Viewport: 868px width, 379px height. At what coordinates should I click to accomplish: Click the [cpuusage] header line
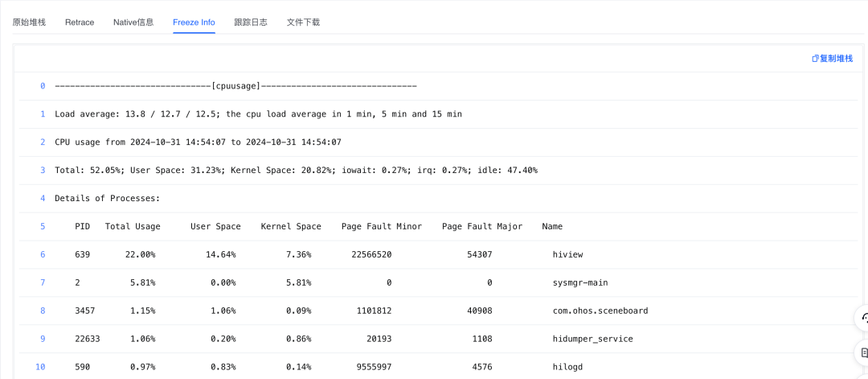(x=235, y=86)
